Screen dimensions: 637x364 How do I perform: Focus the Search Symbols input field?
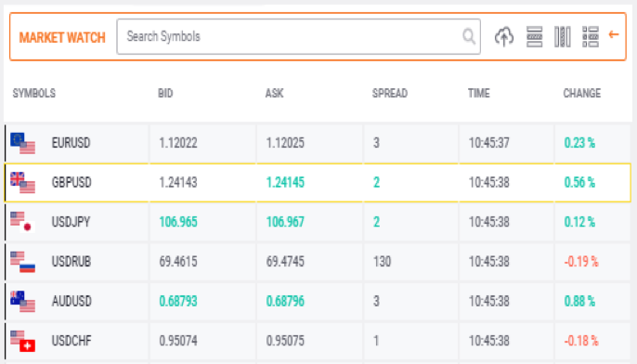299,36
